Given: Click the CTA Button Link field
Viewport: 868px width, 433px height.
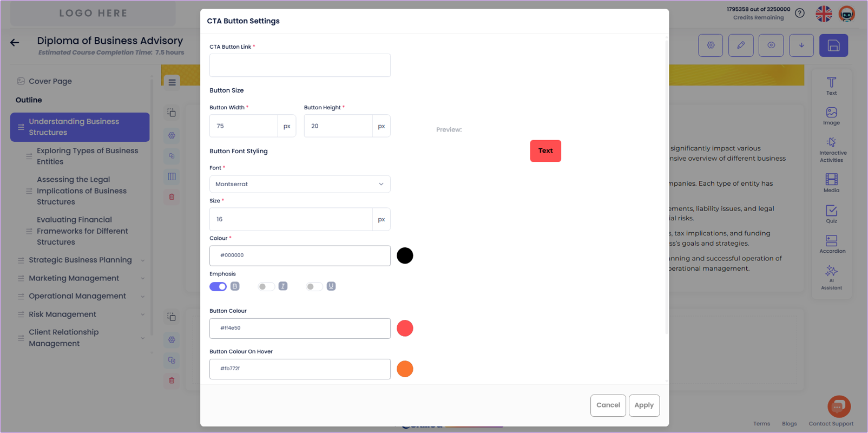Looking at the screenshot, I should [300, 65].
